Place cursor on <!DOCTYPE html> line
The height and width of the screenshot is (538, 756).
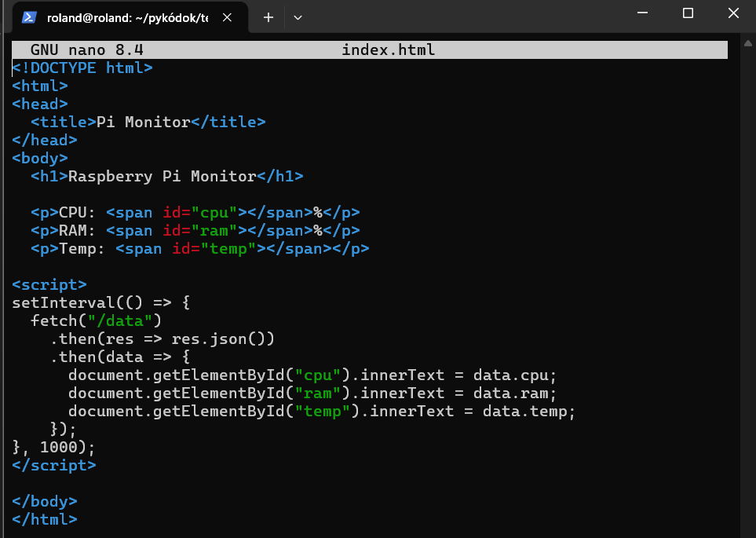tap(82, 68)
